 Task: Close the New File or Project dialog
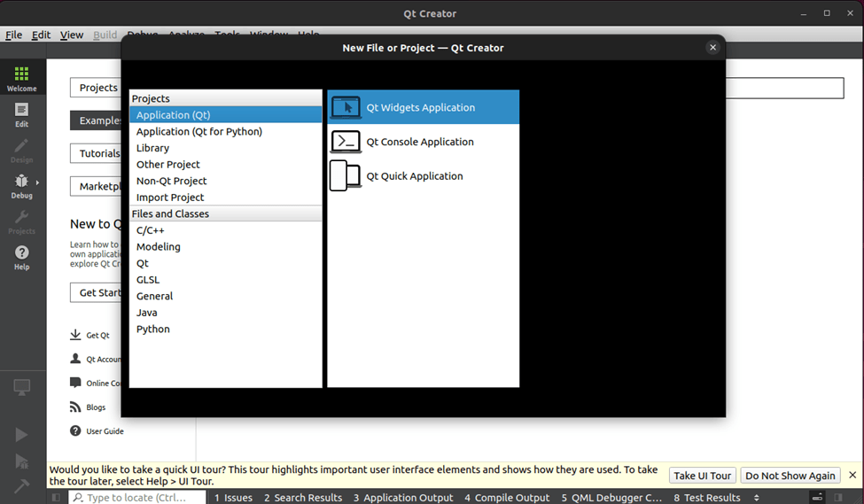712,47
